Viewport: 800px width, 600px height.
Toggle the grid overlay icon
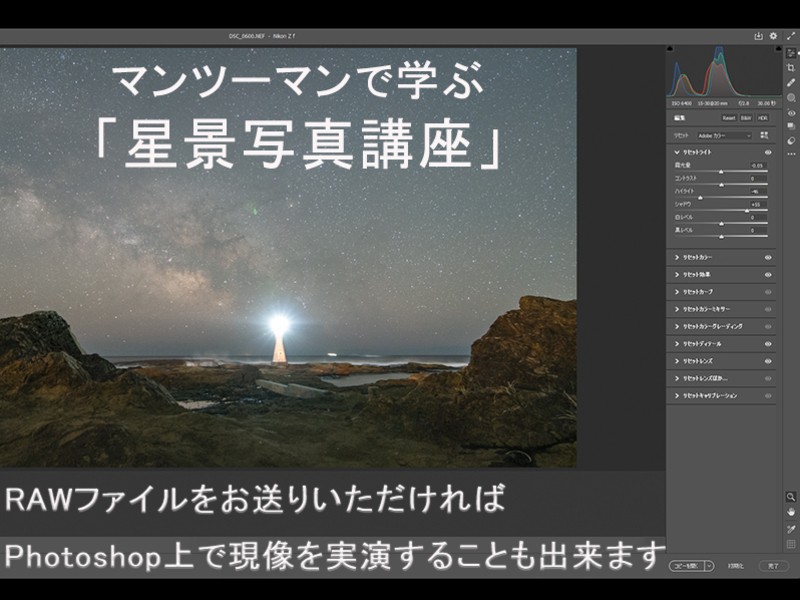pos(791,544)
